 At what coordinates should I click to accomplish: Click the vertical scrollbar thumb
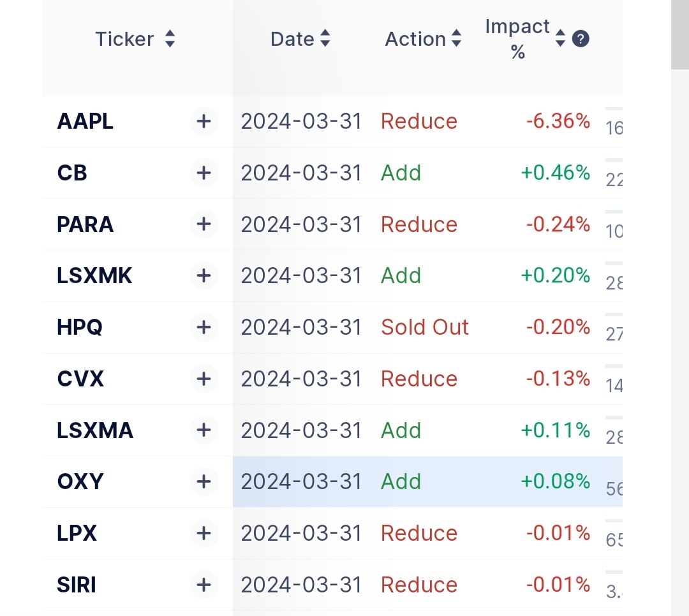tap(680, 34)
